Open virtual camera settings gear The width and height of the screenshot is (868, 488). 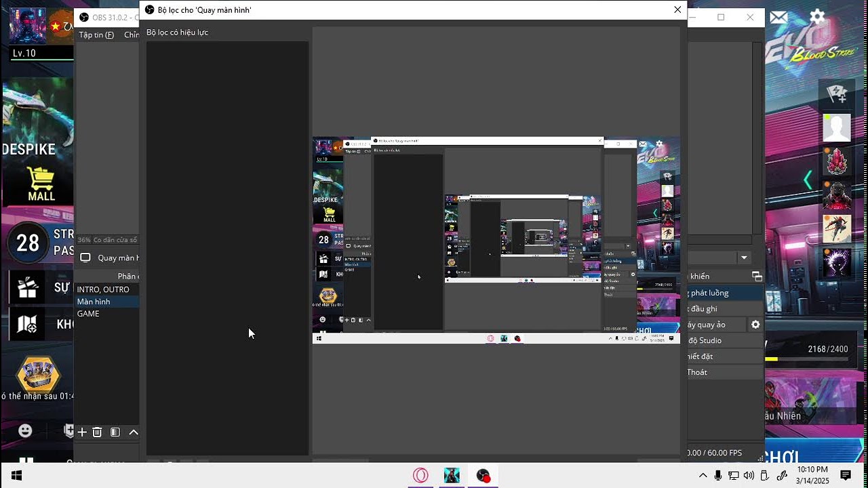click(x=755, y=325)
